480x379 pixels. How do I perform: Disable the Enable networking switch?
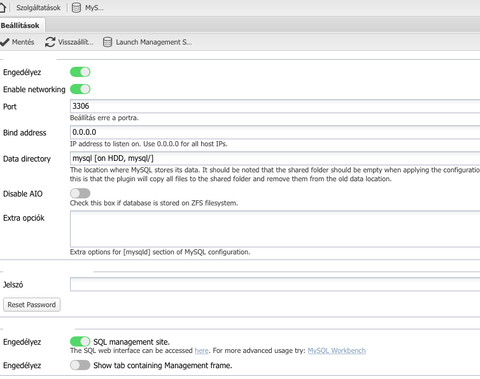pyautogui.click(x=80, y=89)
